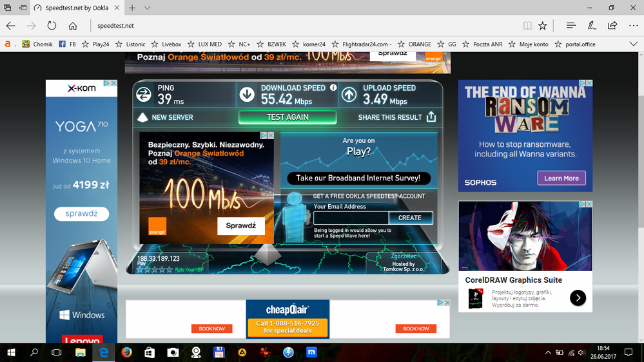Open Task View on taskbar

click(56, 352)
